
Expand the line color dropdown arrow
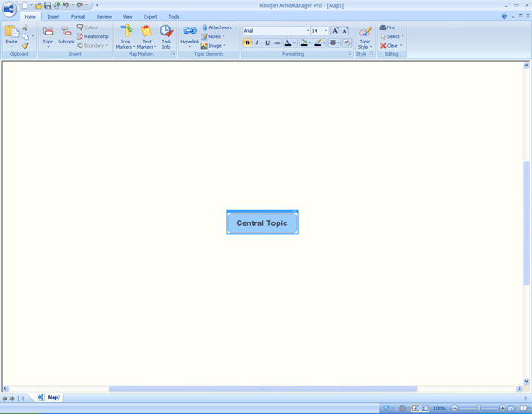pyautogui.click(x=325, y=43)
